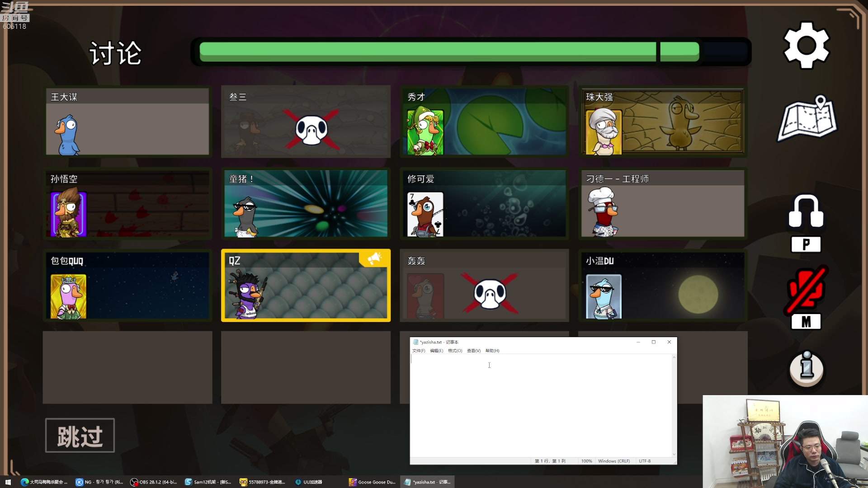The height and width of the screenshot is (488, 868).
Task: Vote for player 包包quq
Action: [x=127, y=285]
